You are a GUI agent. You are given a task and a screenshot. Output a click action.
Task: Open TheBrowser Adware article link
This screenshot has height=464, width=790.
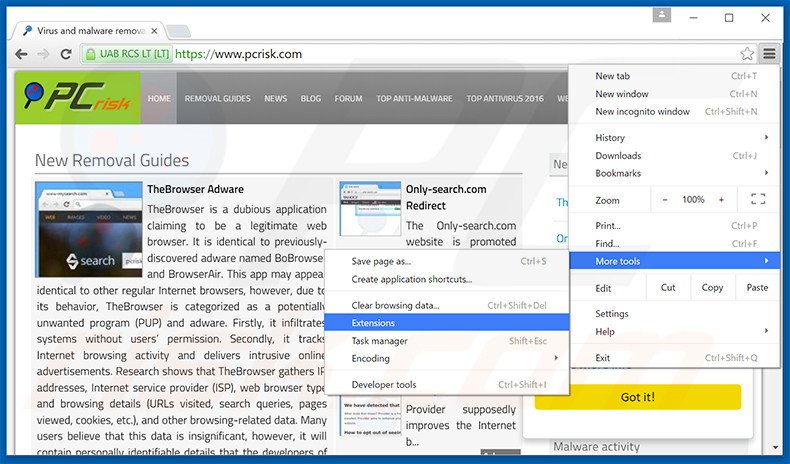(x=195, y=189)
